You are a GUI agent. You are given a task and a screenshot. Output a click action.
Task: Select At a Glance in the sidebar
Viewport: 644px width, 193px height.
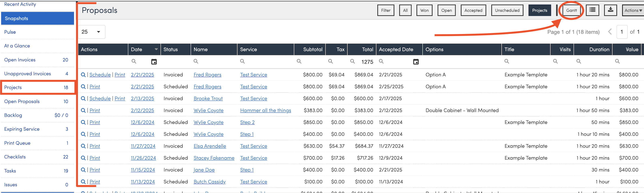pyautogui.click(x=37, y=46)
